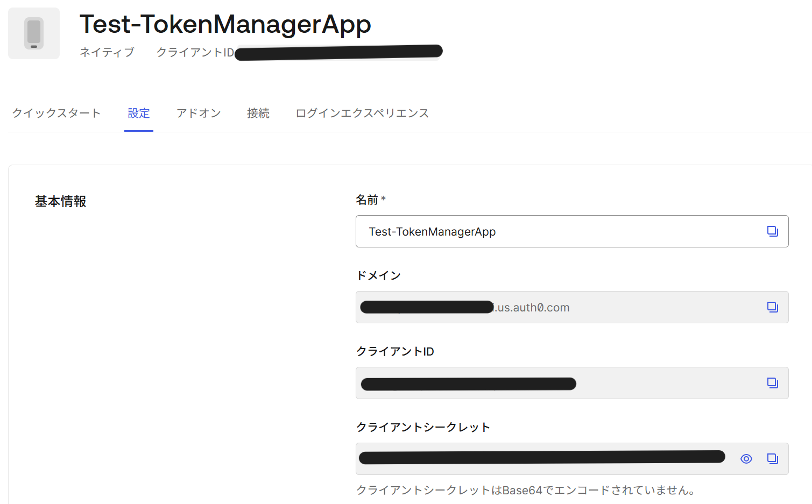Viewport: 812px width, 504px height.
Task: Open the ログインエクスペリエンス tab
Action: (362, 113)
